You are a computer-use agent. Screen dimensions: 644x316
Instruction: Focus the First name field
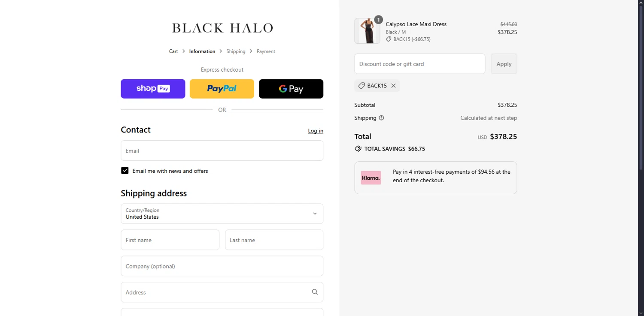tap(170, 240)
